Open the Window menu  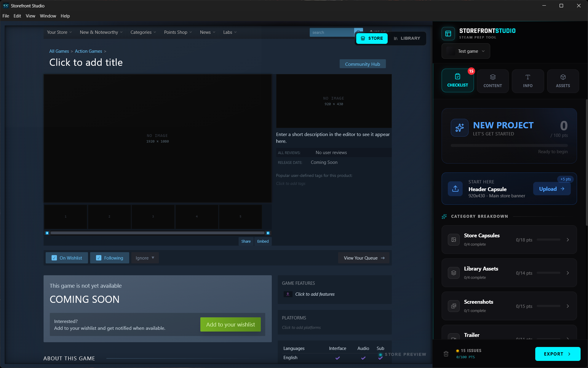[x=48, y=16]
